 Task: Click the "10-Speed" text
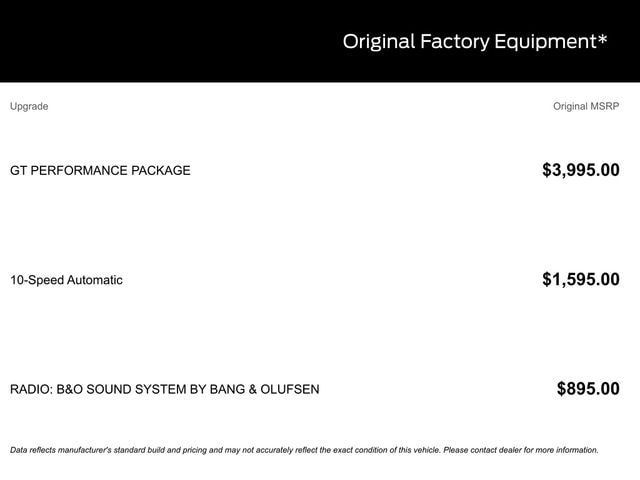point(36,280)
